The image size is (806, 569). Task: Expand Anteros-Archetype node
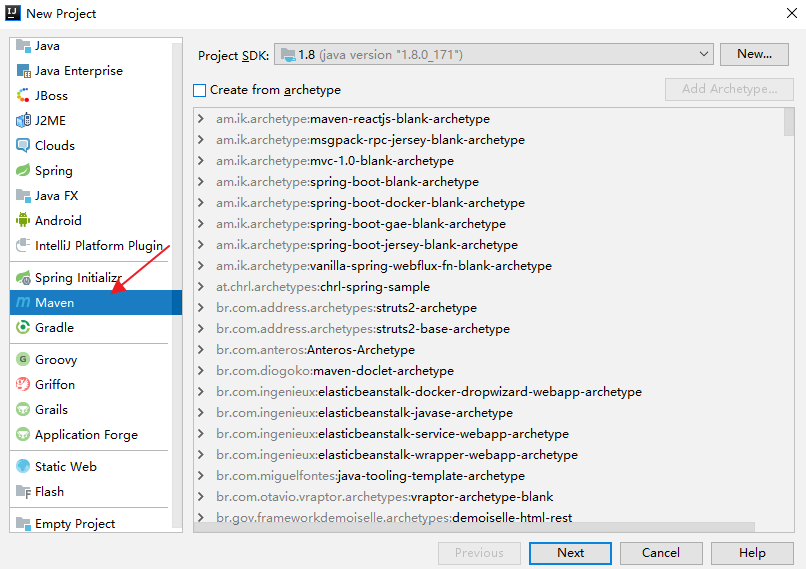201,350
